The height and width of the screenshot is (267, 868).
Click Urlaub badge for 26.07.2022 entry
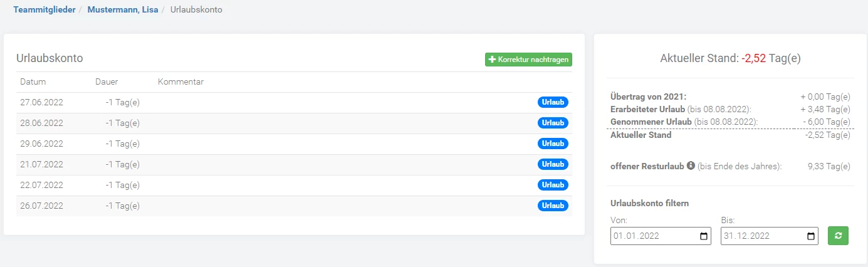coord(553,206)
